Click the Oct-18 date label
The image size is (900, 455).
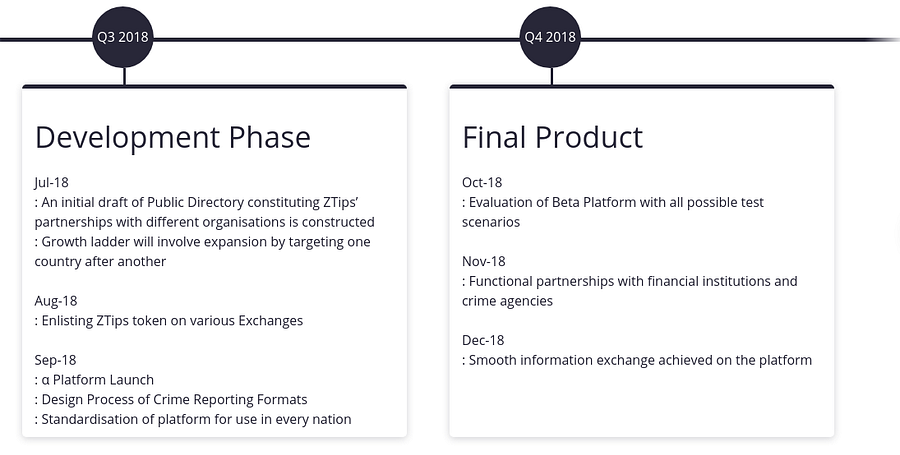tap(482, 182)
